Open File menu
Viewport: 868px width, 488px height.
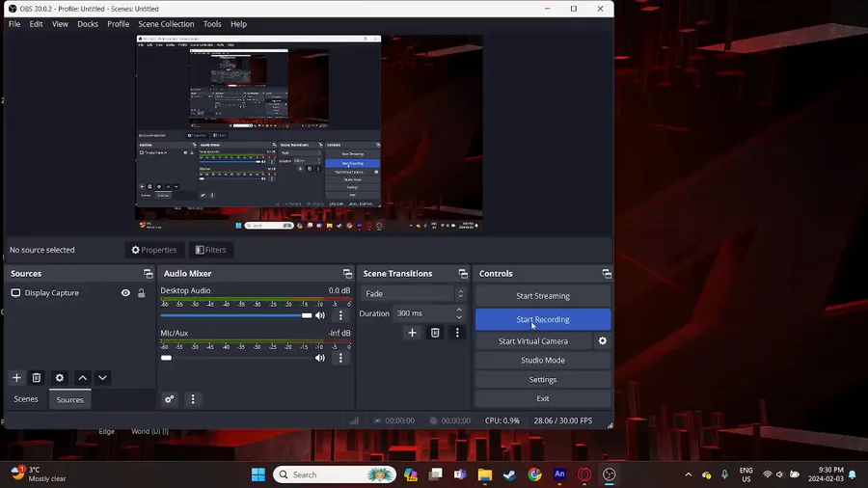point(14,24)
